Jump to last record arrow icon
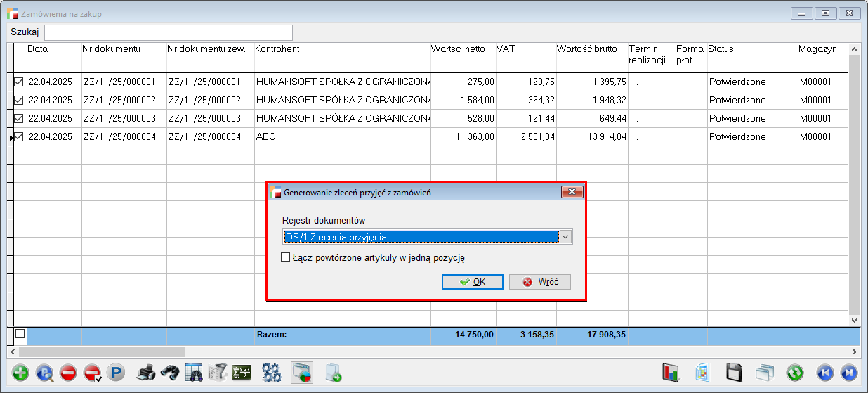The height and width of the screenshot is (393, 868). (x=848, y=373)
